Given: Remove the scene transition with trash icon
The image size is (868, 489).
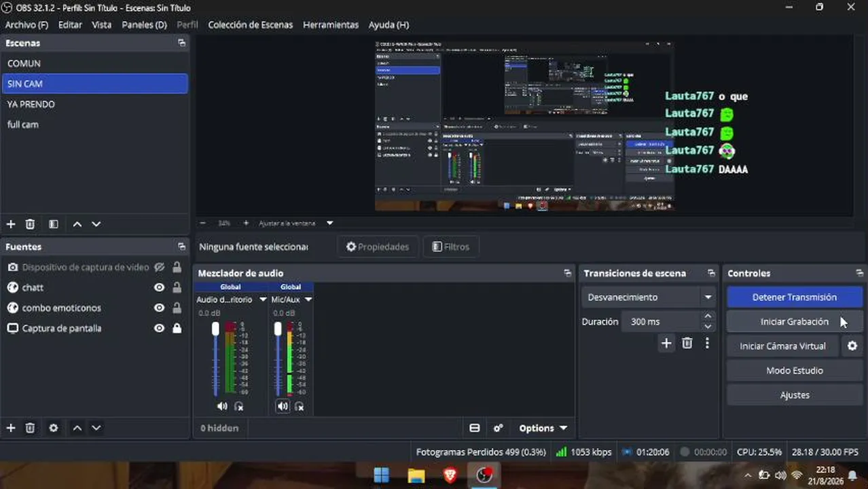Looking at the screenshot, I should pyautogui.click(x=687, y=344).
